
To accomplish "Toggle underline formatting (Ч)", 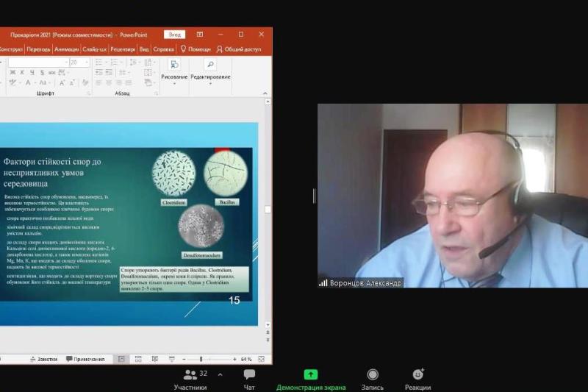I will coord(32,72).
